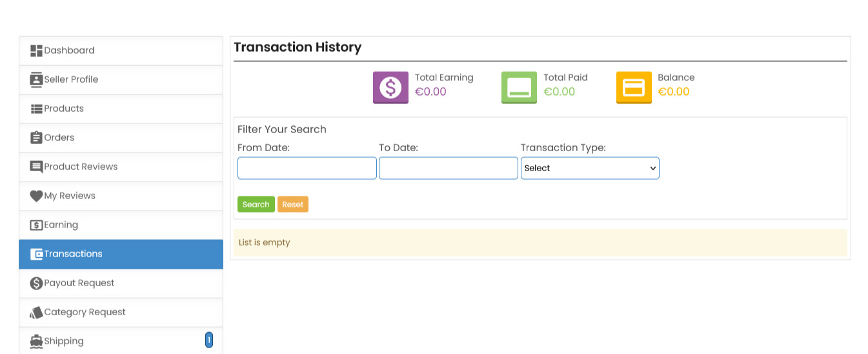Click the orange Balance card icon
The height and width of the screenshot is (354, 868).
coord(634,87)
